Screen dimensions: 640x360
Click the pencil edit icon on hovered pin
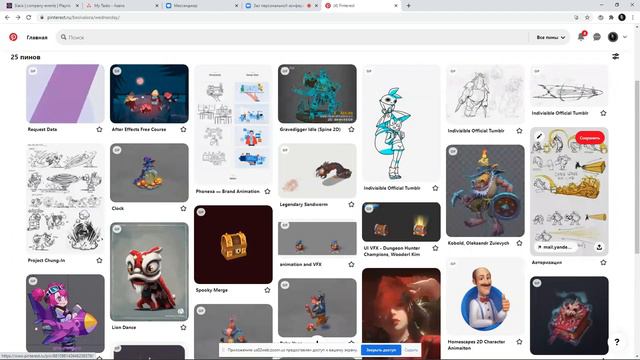click(539, 136)
